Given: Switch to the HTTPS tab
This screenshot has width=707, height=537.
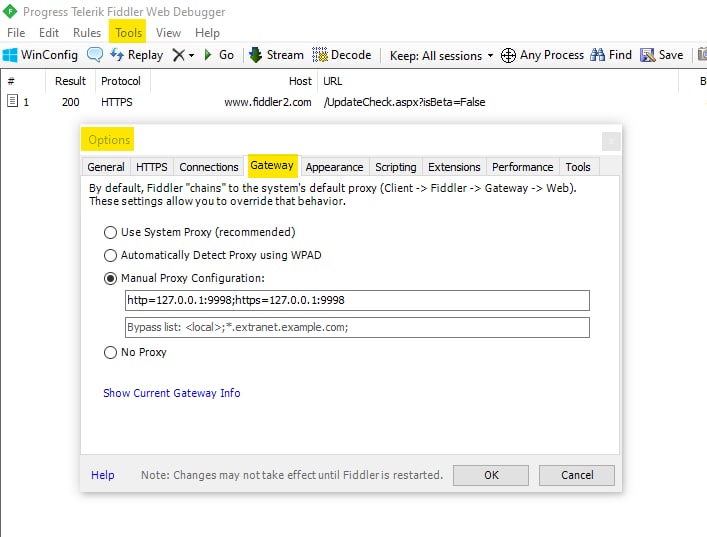Looking at the screenshot, I should pyautogui.click(x=152, y=167).
